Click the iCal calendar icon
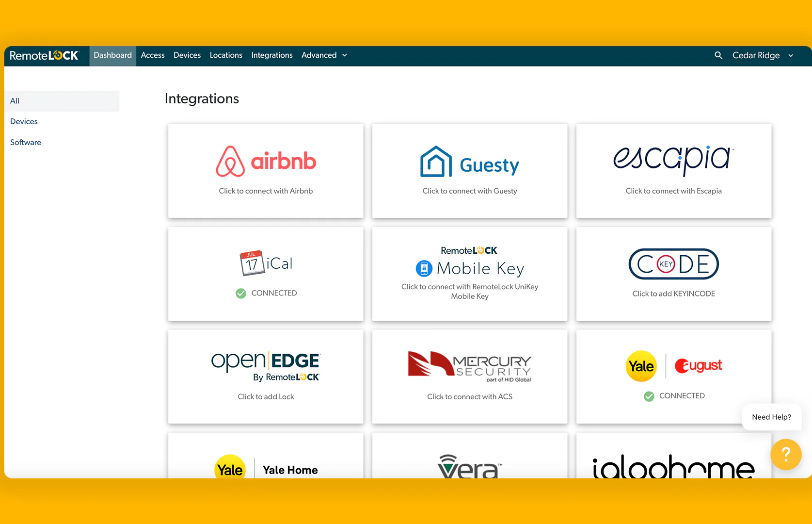The image size is (812, 524). 252,263
